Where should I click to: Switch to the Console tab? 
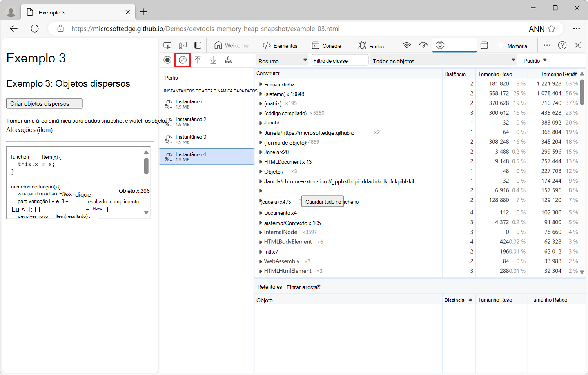[327, 45]
